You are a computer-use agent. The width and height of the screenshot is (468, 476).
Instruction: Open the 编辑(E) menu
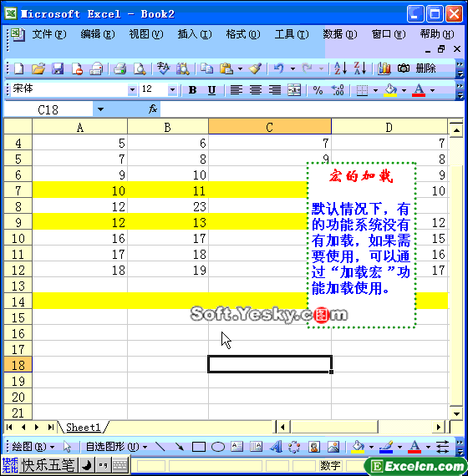(x=98, y=34)
